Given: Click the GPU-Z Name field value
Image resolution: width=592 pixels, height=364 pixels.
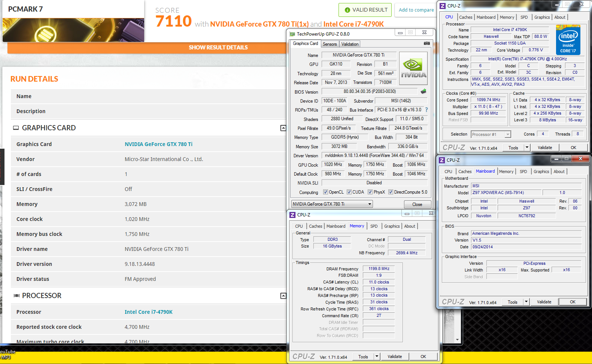Looking at the screenshot, I should [358, 55].
